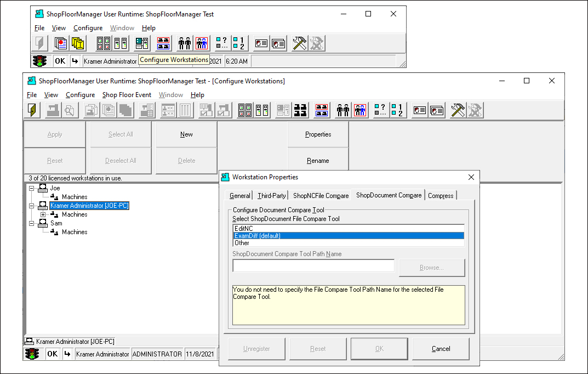588x374 pixels.
Task: Open Configure menu in top ShopFloorManager window
Action: pyautogui.click(x=88, y=28)
